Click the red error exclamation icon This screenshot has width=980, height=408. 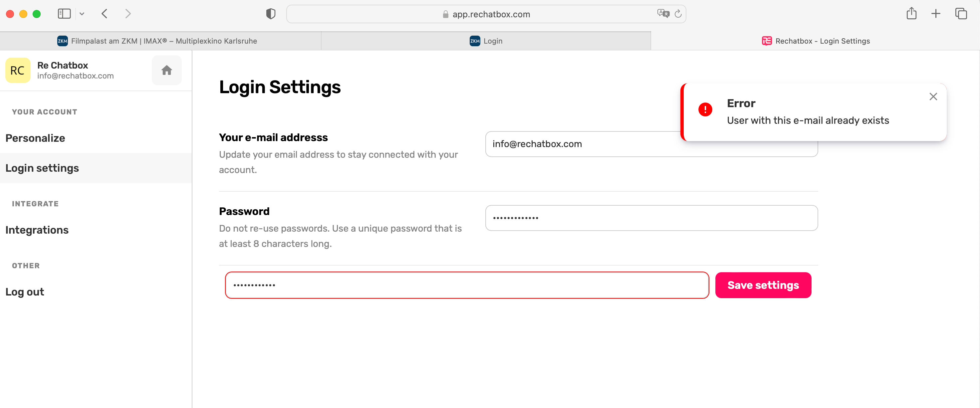(705, 109)
